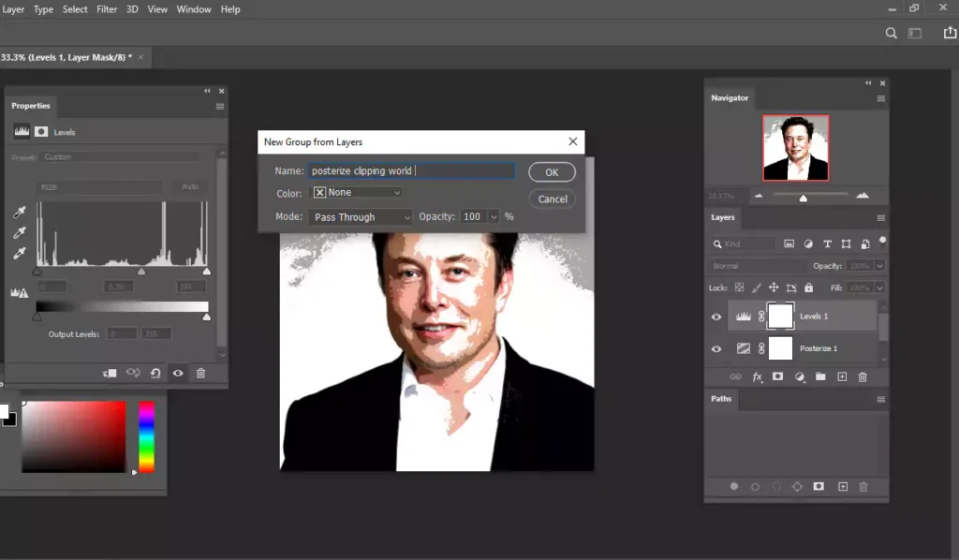Viewport: 959px width, 560px height.
Task: Open the Paths panel menu
Action: click(880, 399)
